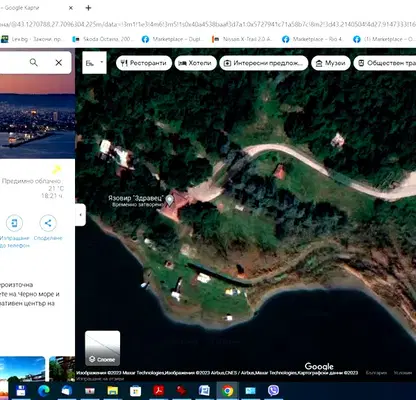Clear the search with X icon
416x400 pixels.
click(x=59, y=62)
